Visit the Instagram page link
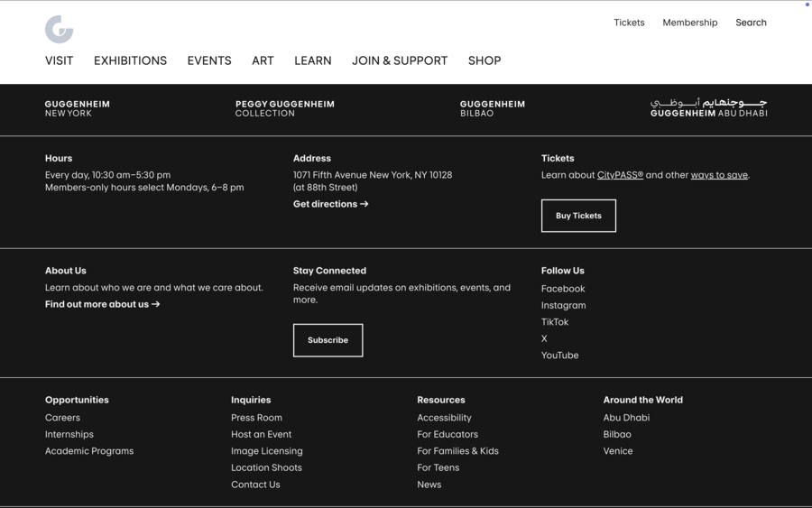This screenshot has height=508, width=812. [x=563, y=306]
